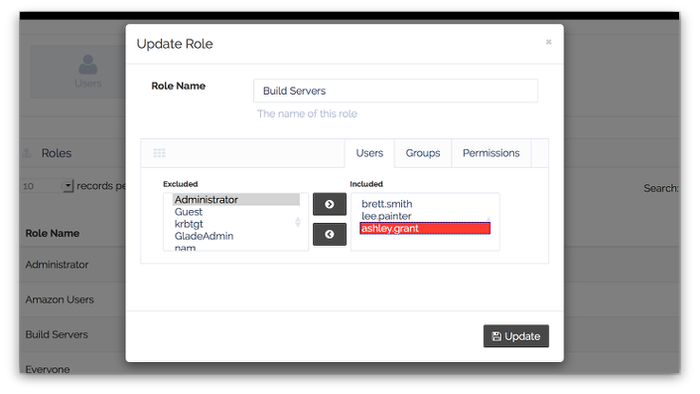700x394 pixels.
Task: Open the records per page dropdown
Action: point(67,186)
